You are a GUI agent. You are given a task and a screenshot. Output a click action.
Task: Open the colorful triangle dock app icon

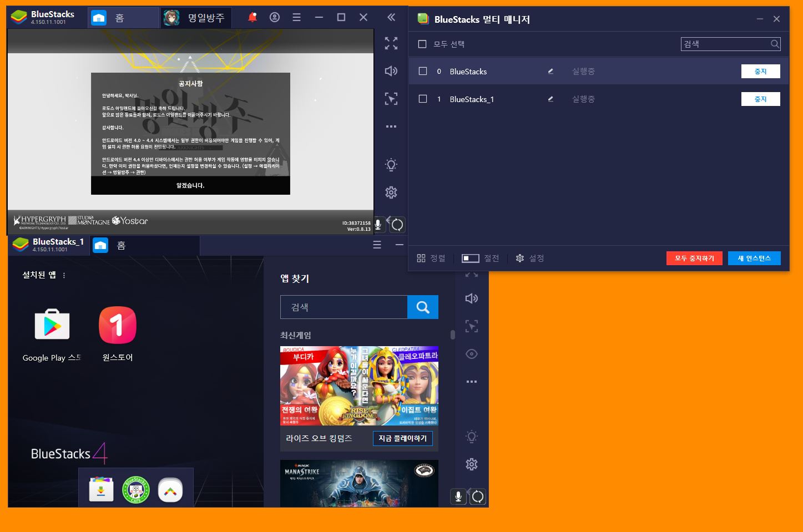[x=170, y=489]
